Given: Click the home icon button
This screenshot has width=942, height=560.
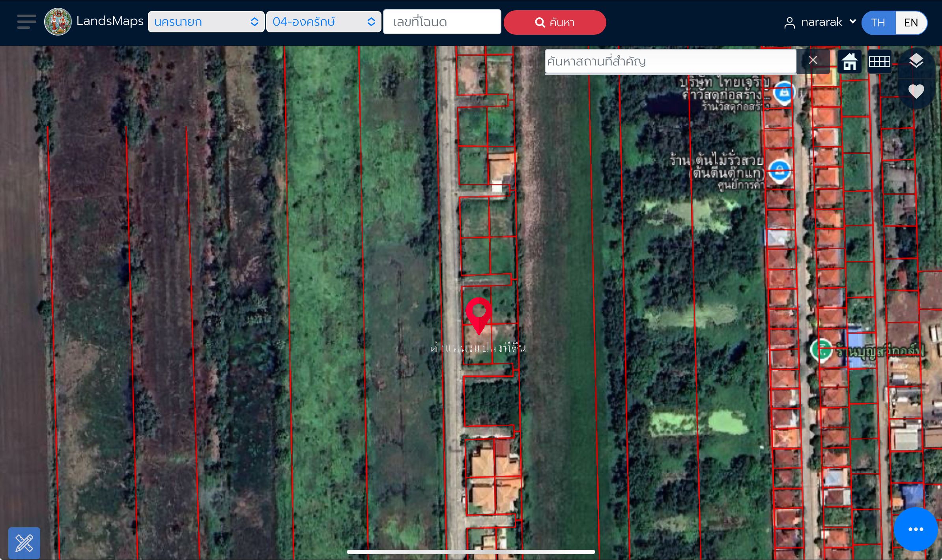Looking at the screenshot, I should pos(849,62).
